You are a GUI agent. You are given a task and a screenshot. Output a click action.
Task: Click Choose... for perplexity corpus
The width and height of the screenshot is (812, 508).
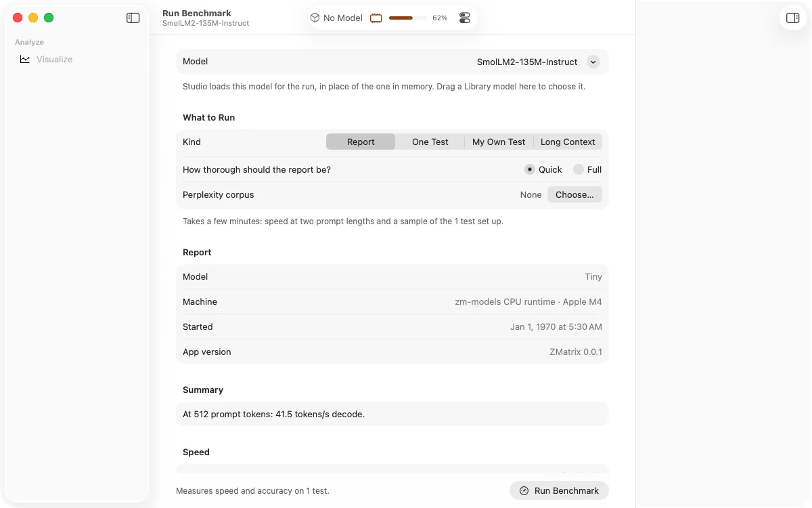coord(574,195)
